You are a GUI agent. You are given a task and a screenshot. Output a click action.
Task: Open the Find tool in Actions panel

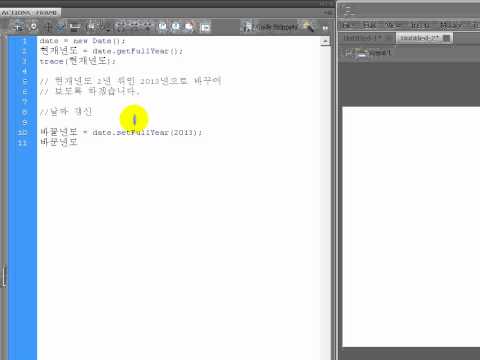click(34, 27)
